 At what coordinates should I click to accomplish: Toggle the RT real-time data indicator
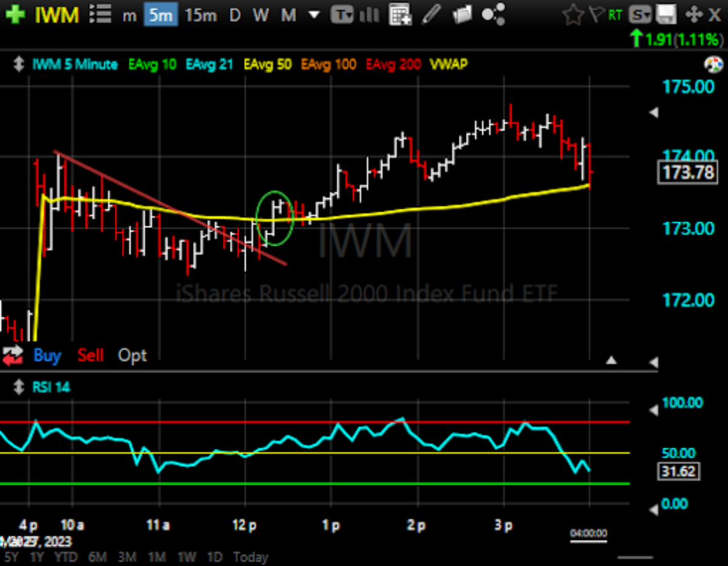click(615, 15)
